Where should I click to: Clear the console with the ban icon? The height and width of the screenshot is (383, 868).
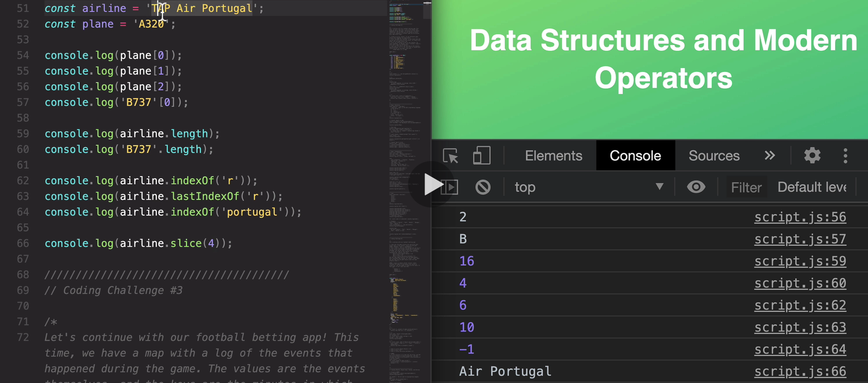click(x=483, y=187)
